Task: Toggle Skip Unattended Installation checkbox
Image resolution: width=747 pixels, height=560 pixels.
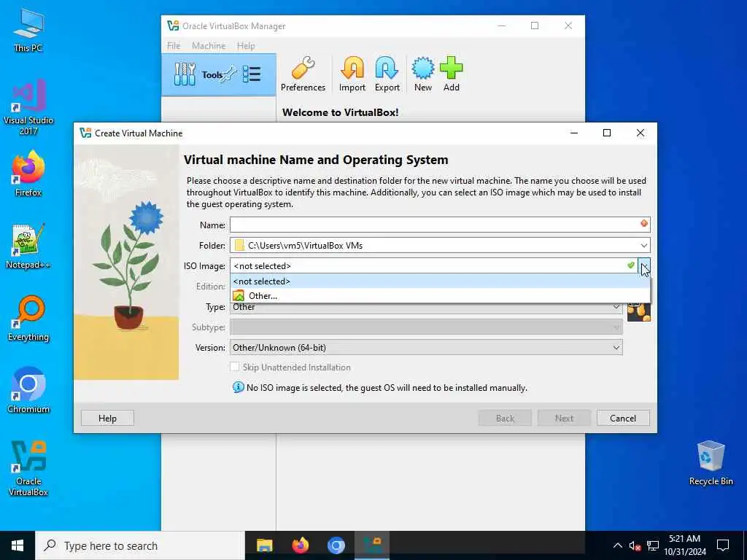Action: [x=234, y=367]
